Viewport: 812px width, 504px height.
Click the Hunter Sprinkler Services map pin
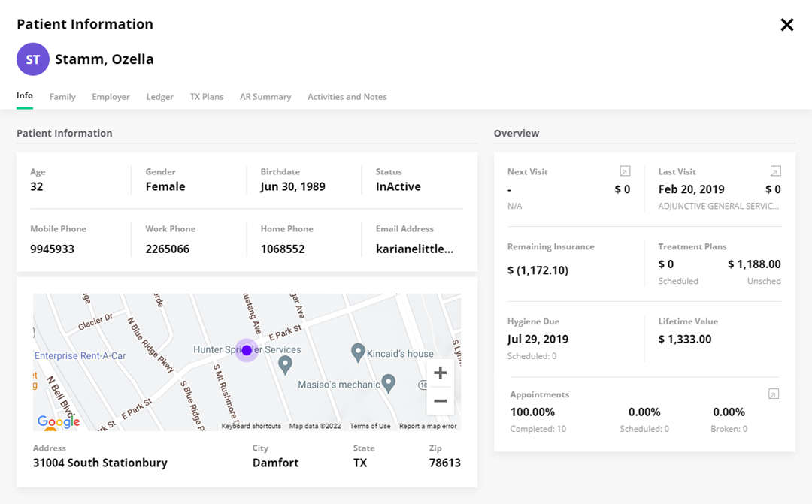point(285,364)
